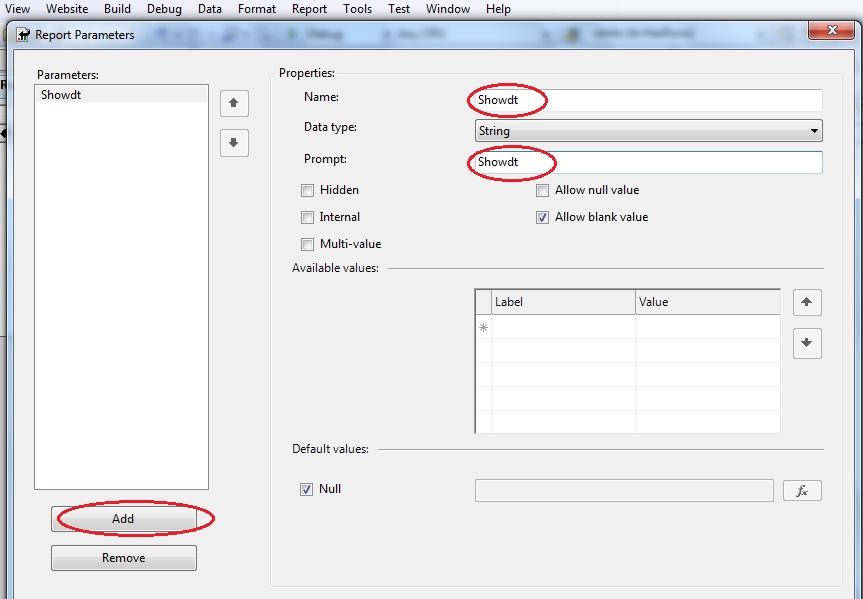Disable Allow blank value
Image resolution: width=863 pixels, height=599 pixels.
[541, 217]
